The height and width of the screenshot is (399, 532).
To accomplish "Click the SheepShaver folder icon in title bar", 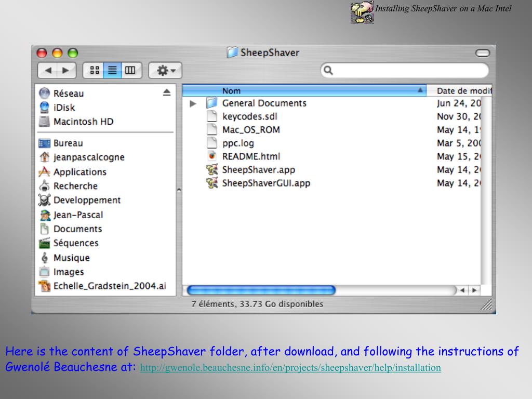I will click(x=232, y=52).
